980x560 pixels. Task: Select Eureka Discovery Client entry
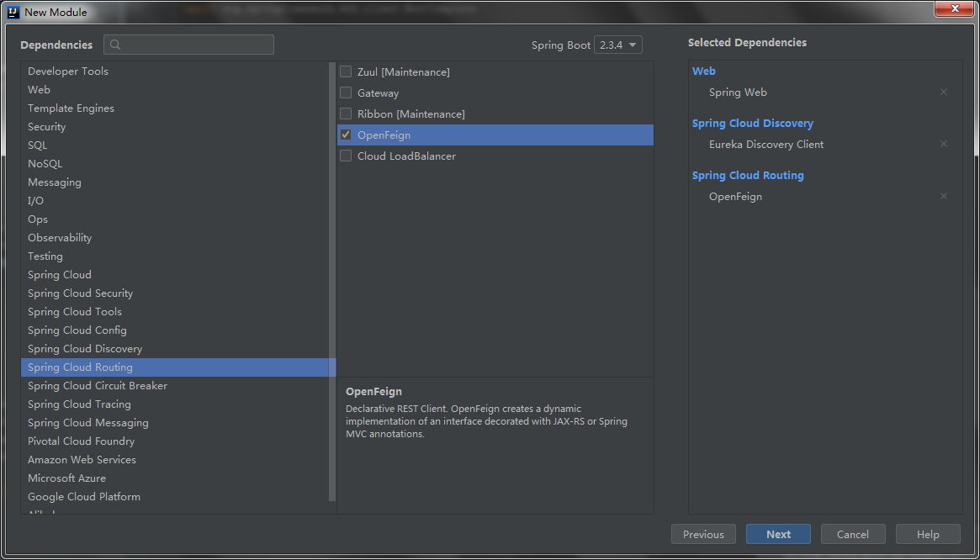(x=766, y=145)
